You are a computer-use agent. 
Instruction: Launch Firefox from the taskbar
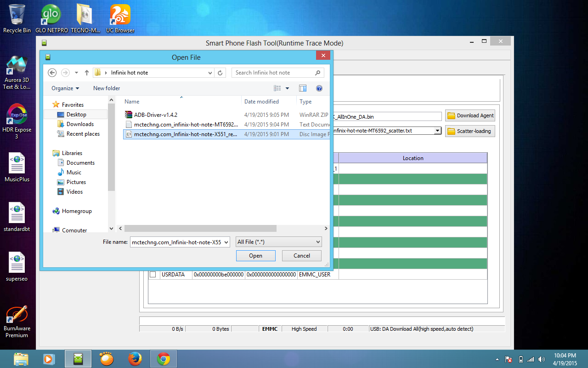[x=135, y=359]
